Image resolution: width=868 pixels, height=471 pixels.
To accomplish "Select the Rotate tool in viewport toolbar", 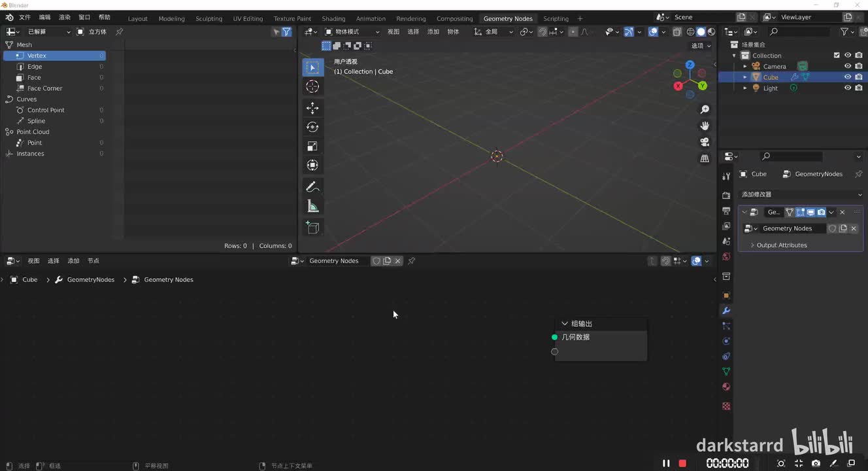I will [x=312, y=127].
